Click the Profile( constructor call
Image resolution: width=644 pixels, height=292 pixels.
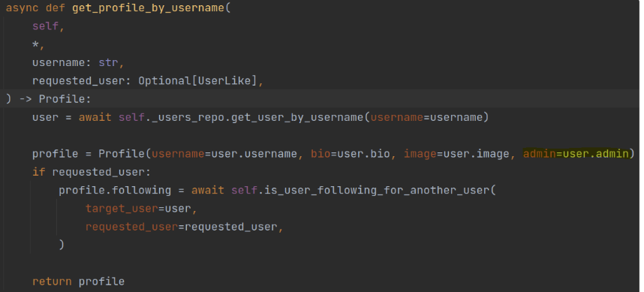[125, 154]
